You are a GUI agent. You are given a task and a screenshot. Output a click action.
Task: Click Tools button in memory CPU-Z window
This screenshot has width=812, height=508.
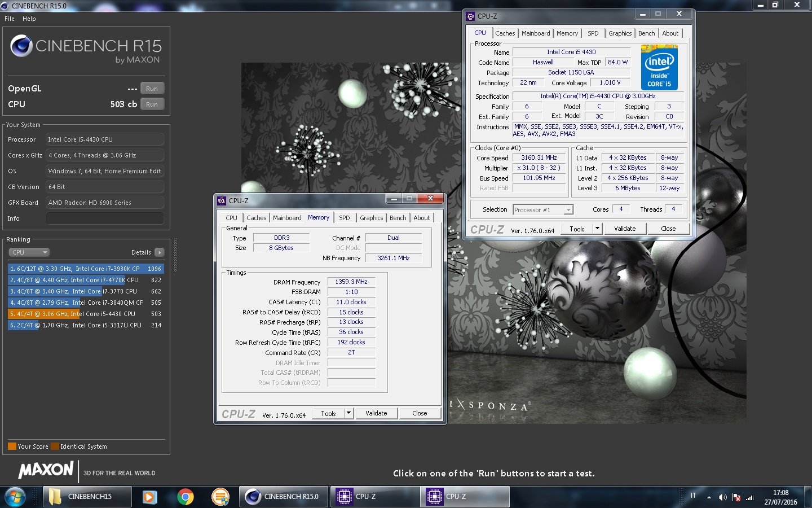pyautogui.click(x=328, y=414)
